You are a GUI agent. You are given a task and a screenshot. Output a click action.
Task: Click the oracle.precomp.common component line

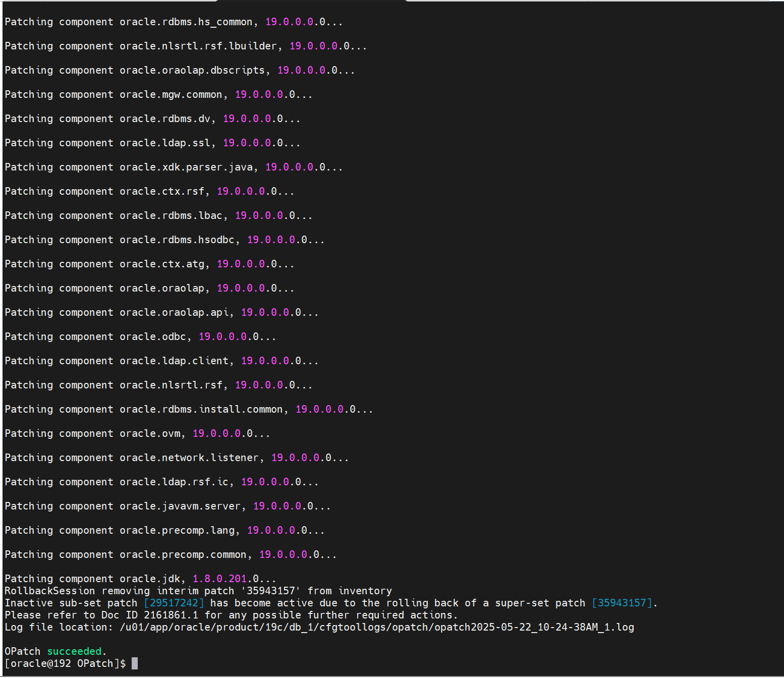tap(171, 554)
